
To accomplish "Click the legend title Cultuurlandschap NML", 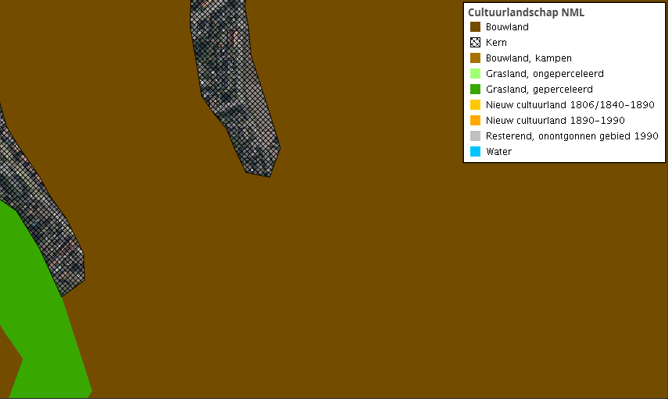I will pos(526,12).
